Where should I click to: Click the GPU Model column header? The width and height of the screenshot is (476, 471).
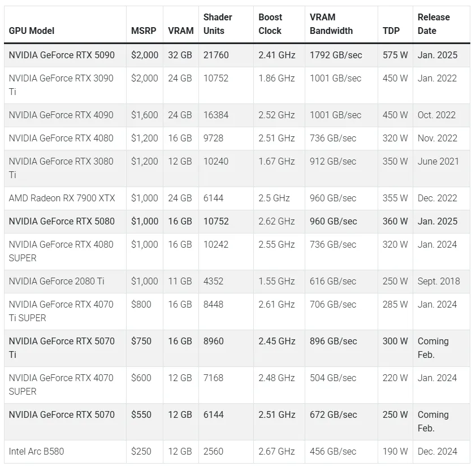[32, 31]
